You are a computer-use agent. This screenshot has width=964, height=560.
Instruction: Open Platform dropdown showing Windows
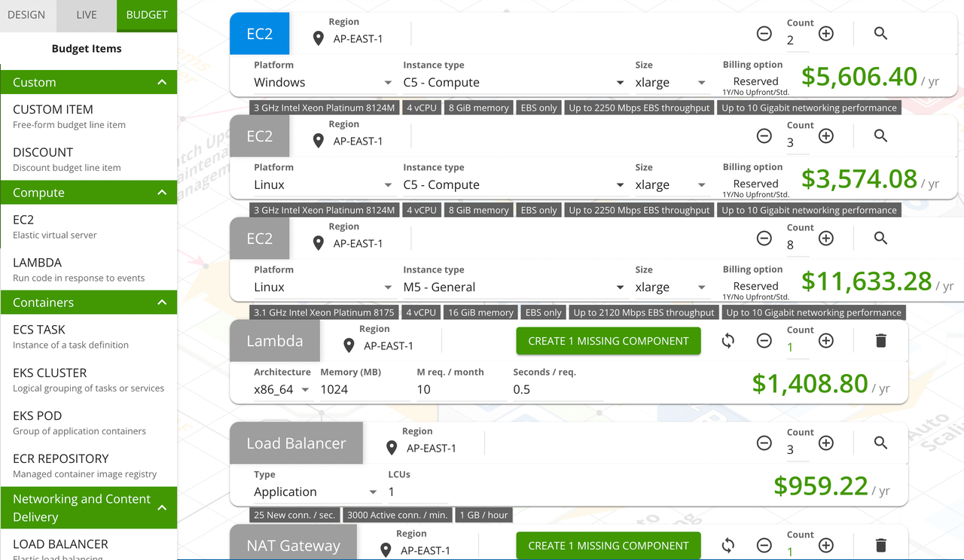(x=323, y=83)
